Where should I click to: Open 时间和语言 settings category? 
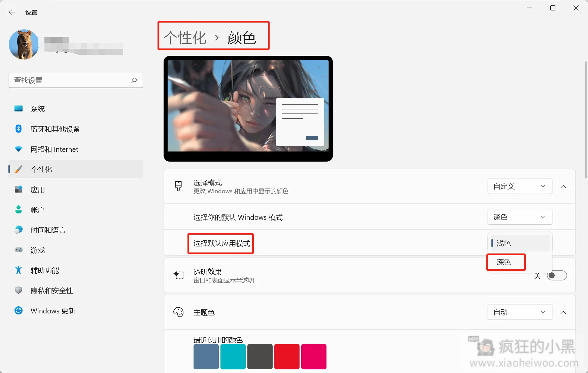76,230
